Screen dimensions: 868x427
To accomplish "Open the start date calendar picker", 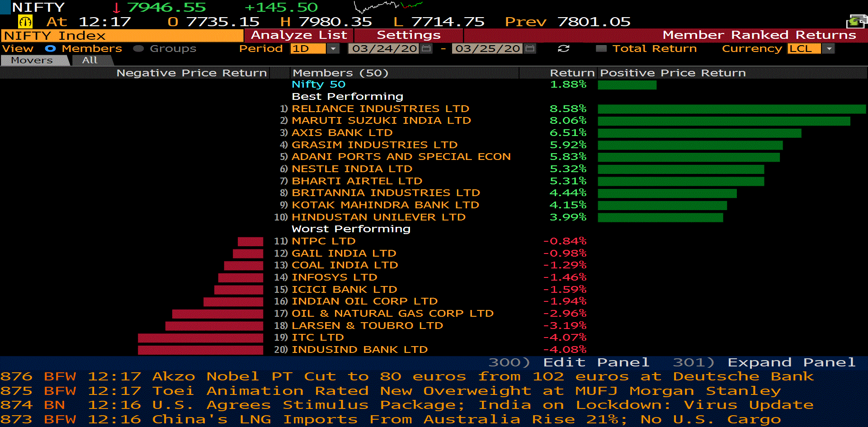I will [x=426, y=49].
